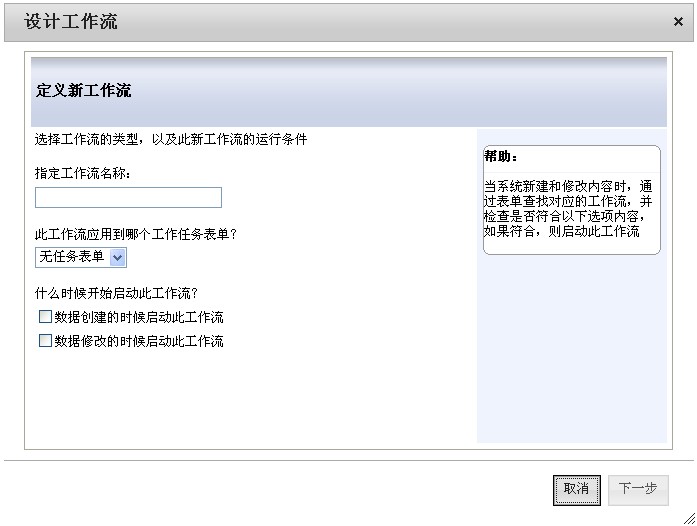Click the 指定工作流名称 label
This screenshot has width=697, height=526.
(x=83, y=172)
